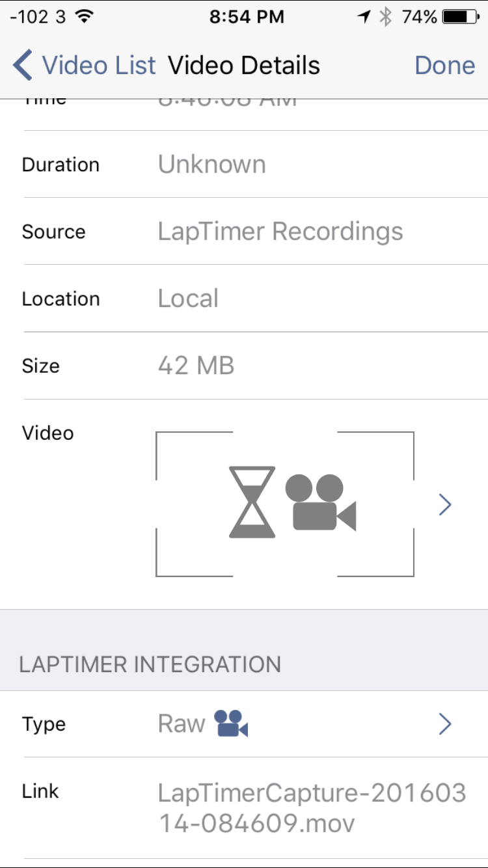The width and height of the screenshot is (488, 868).
Task: Select the Type Raw row
Action: [244, 724]
